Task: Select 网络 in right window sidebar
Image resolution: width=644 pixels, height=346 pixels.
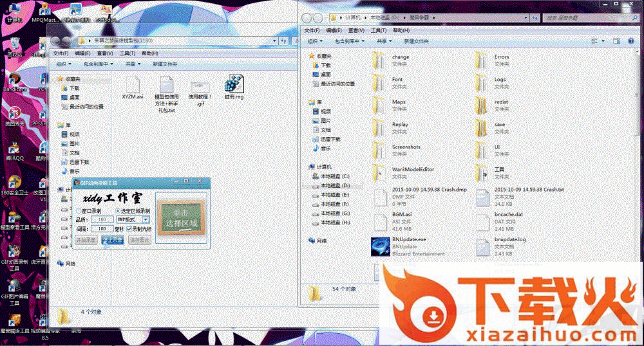Action: click(317, 241)
